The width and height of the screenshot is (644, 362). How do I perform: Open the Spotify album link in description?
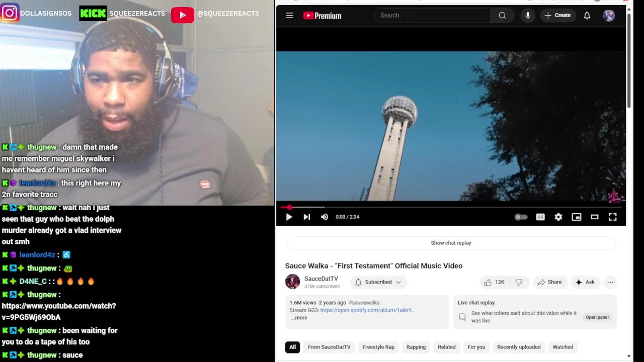367,310
